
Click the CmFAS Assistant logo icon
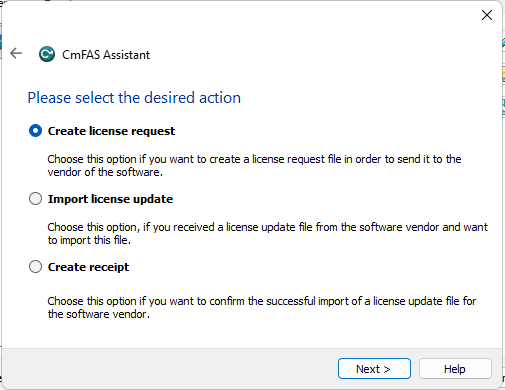tap(47, 54)
